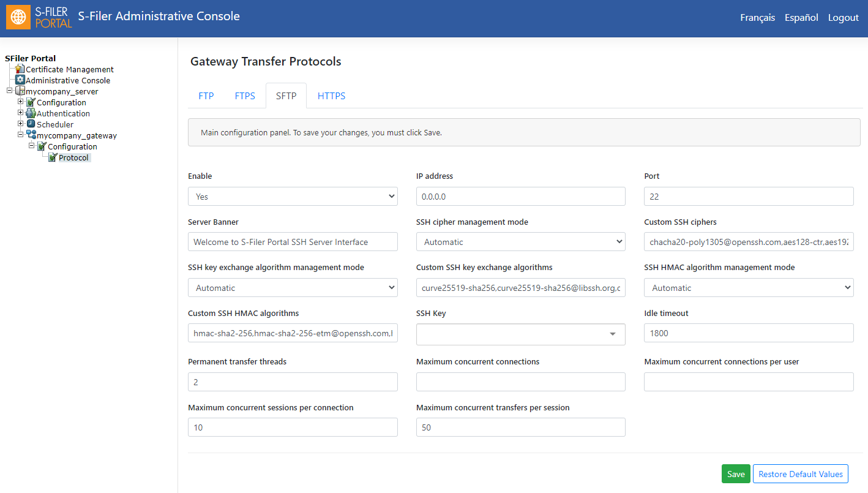Open the Enable dropdown
This screenshot has width=868, height=493.
[293, 197]
